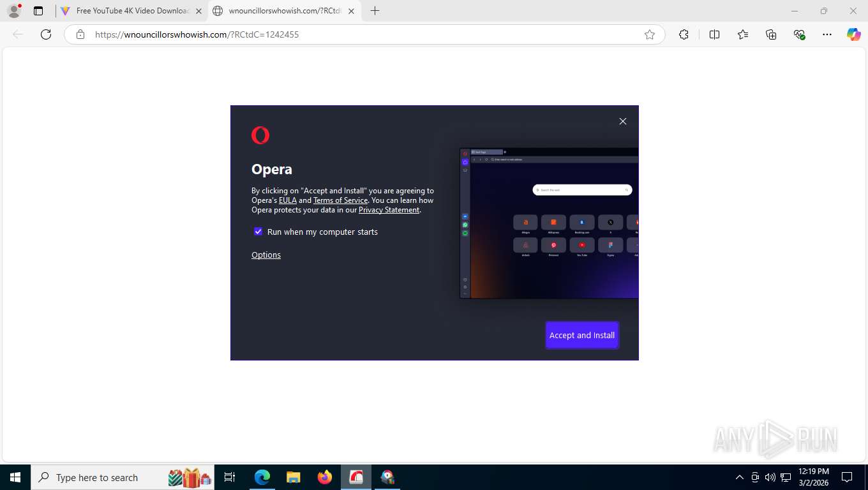Close the Free YouTube 4K Video tab
This screenshot has width=868, height=490.
click(x=198, y=11)
